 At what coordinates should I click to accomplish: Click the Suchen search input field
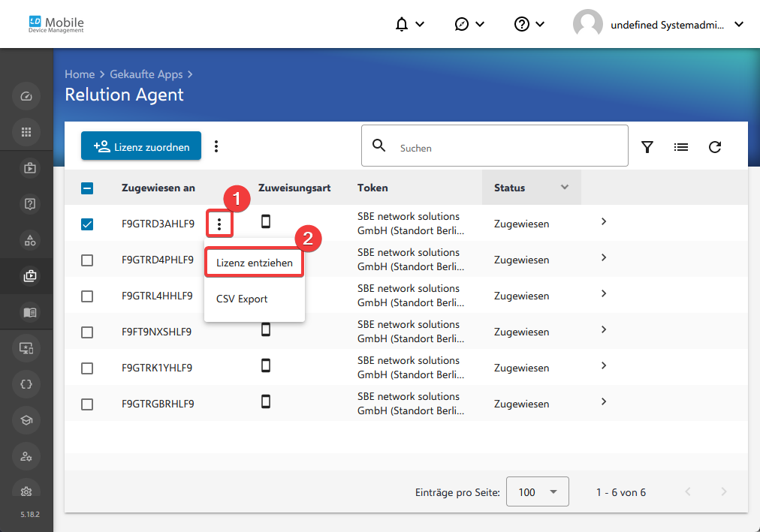[x=494, y=146]
